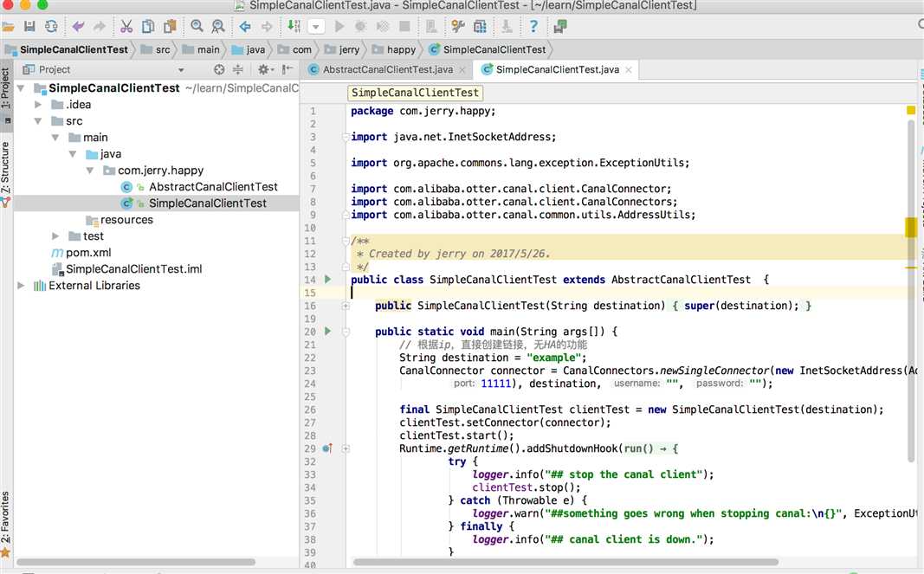Click the Cut scissors icon
Image resolution: width=924 pixels, height=574 pixels.
click(126, 27)
